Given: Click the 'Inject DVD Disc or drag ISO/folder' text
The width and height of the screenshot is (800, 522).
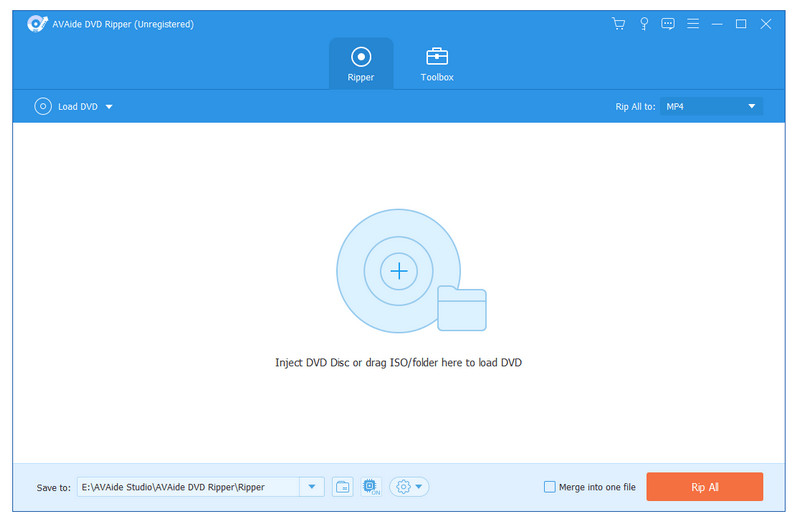Looking at the screenshot, I should tap(398, 363).
